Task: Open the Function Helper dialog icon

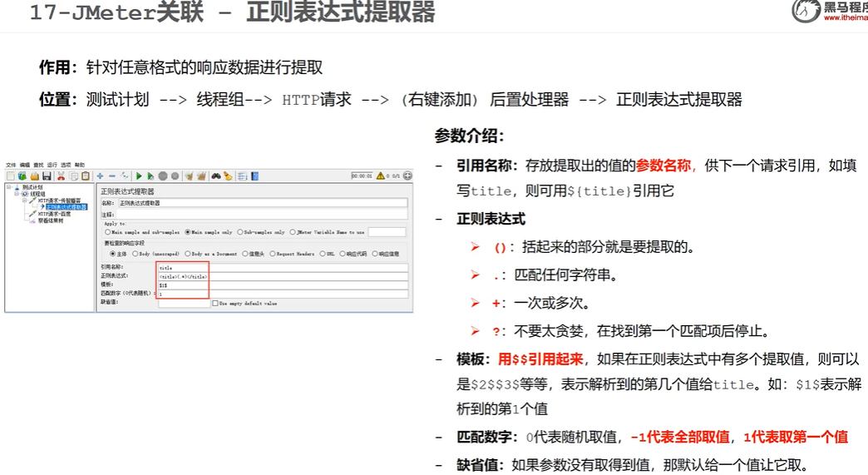Action: 243,176
